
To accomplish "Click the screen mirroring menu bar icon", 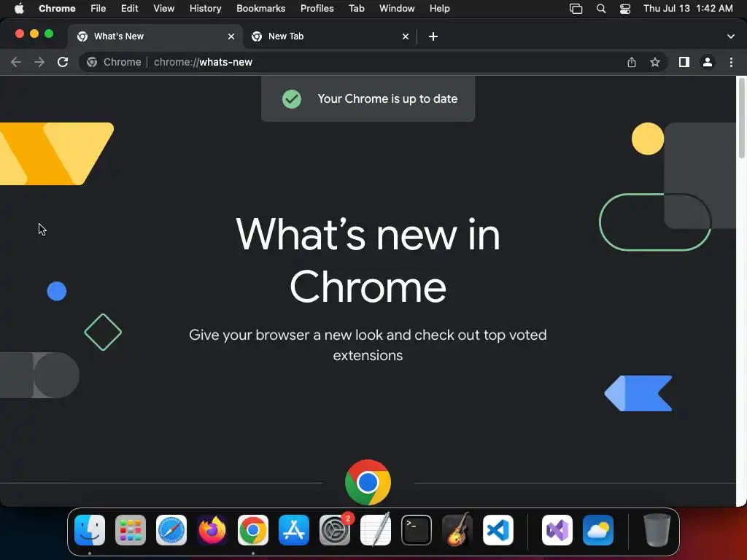I will [x=576, y=9].
